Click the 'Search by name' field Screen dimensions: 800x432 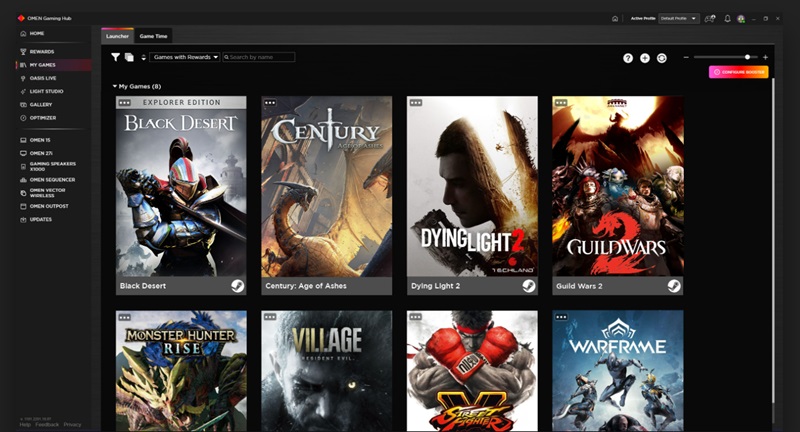[x=259, y=57]
